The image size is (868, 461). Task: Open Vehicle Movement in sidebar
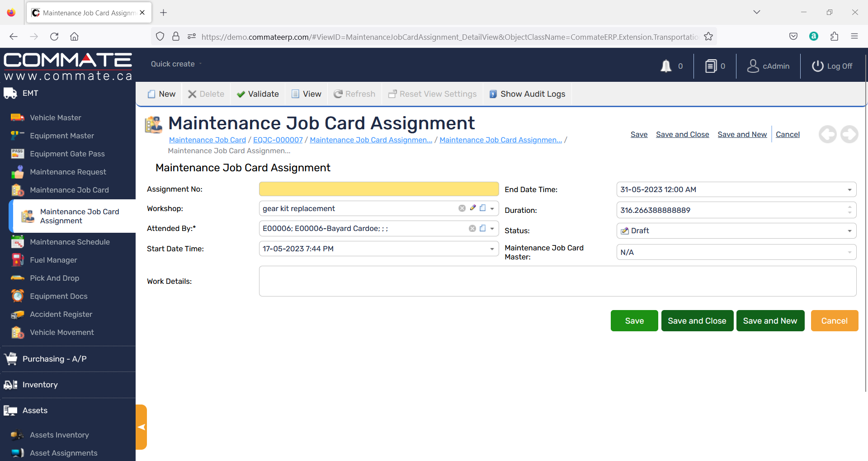pyautogui.click(x=62, y=332)
